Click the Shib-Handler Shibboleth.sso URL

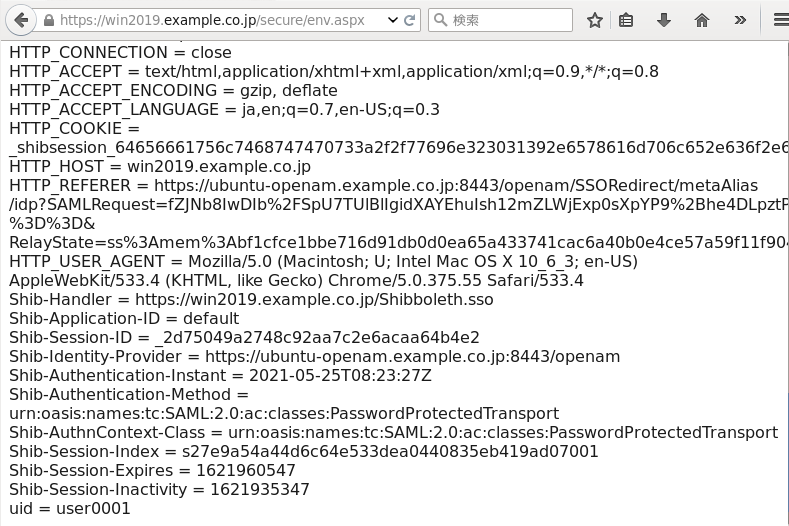[x=314, y=299]
